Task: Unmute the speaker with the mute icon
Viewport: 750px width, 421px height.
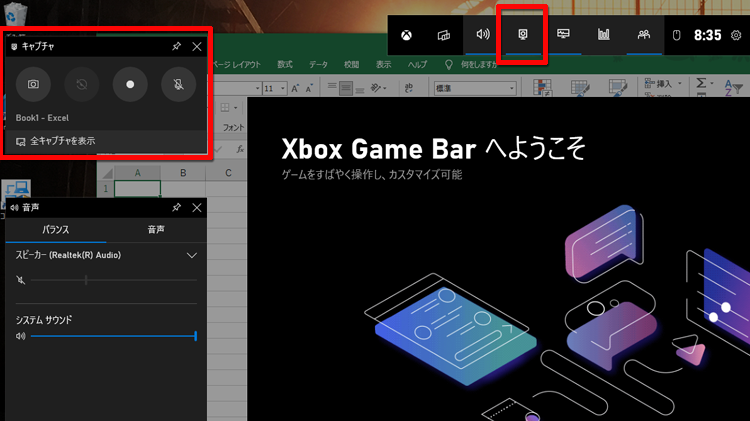Action: 21,280
